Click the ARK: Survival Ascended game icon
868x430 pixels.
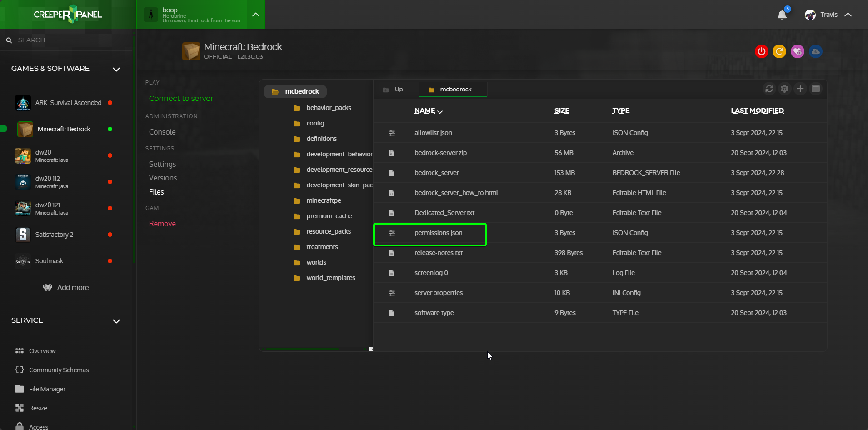pos(23,103)
